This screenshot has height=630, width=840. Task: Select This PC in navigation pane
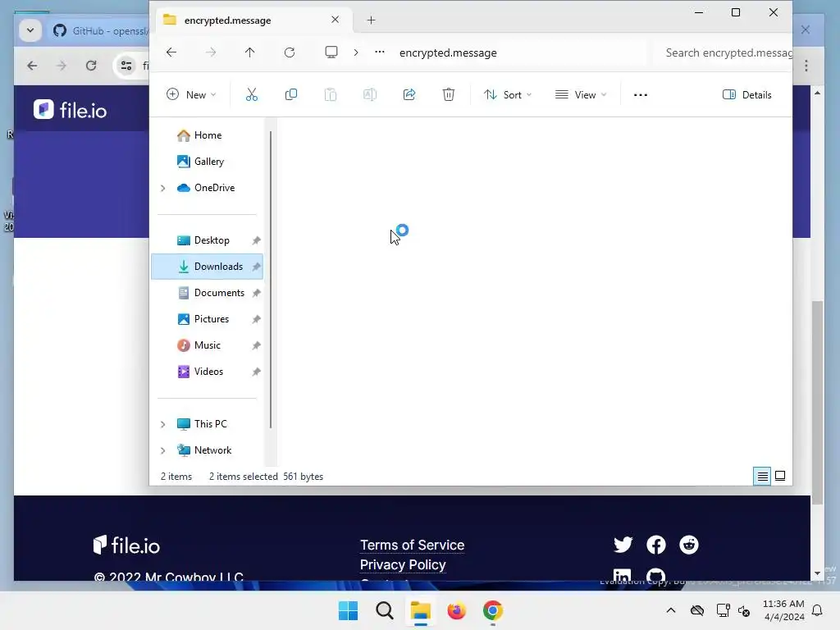(x=202, y=424)
